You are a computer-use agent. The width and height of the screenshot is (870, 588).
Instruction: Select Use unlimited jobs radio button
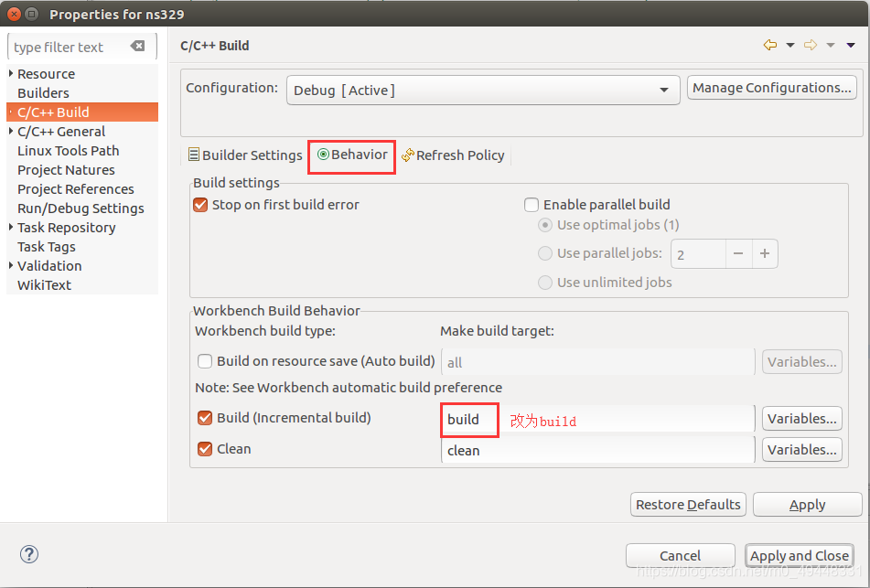pos(545,283)
